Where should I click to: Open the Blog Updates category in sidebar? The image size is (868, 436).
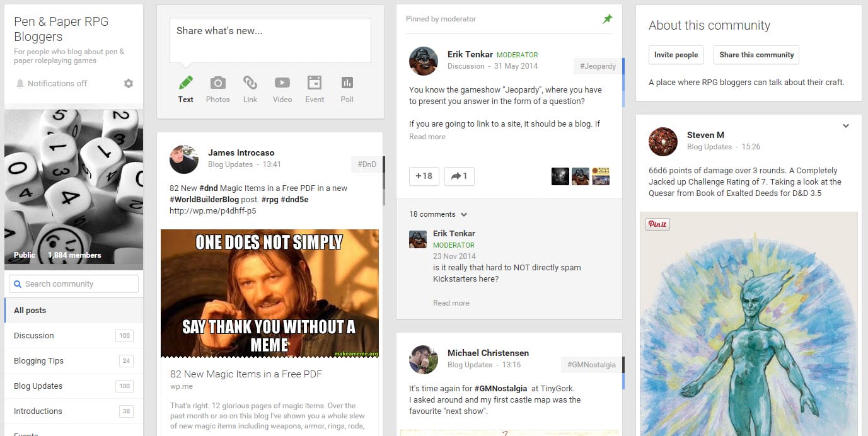click(x=74, y=386)
